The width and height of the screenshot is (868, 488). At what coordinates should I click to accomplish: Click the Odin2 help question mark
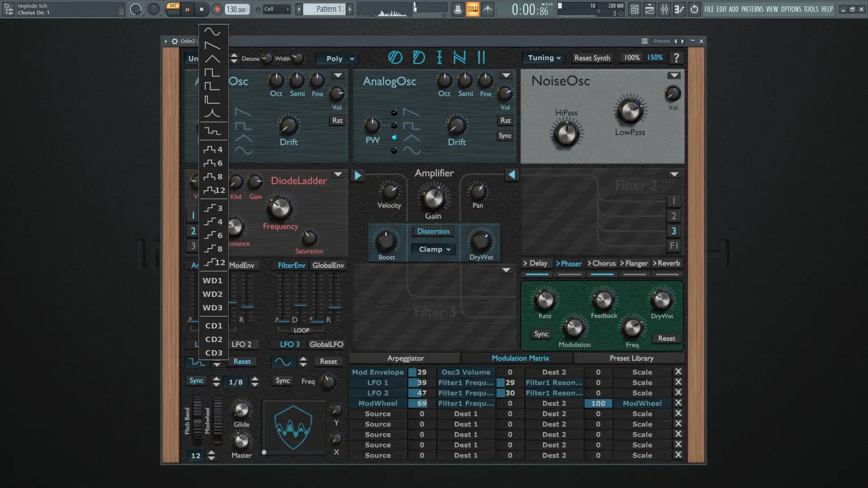coord(676,58)
